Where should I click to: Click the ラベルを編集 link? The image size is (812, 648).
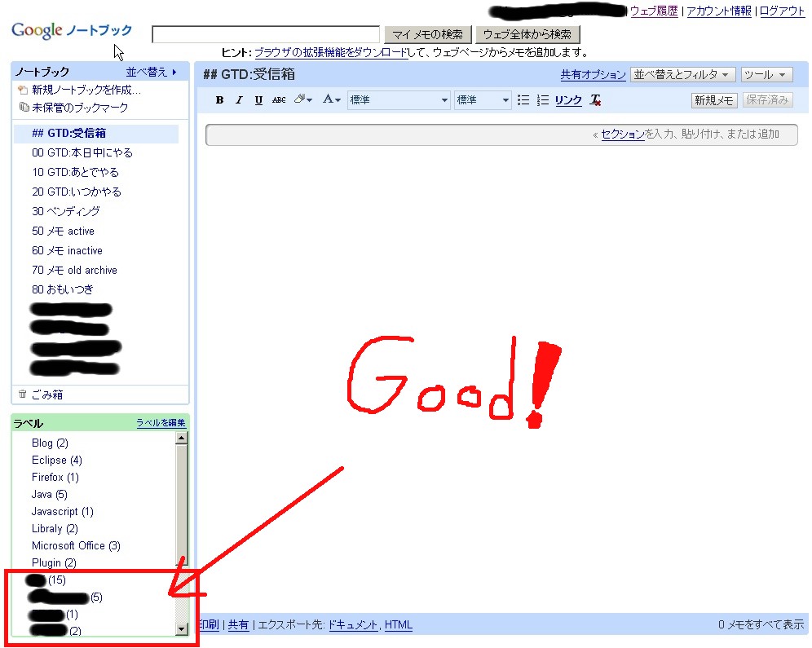(x=161, y=423)
